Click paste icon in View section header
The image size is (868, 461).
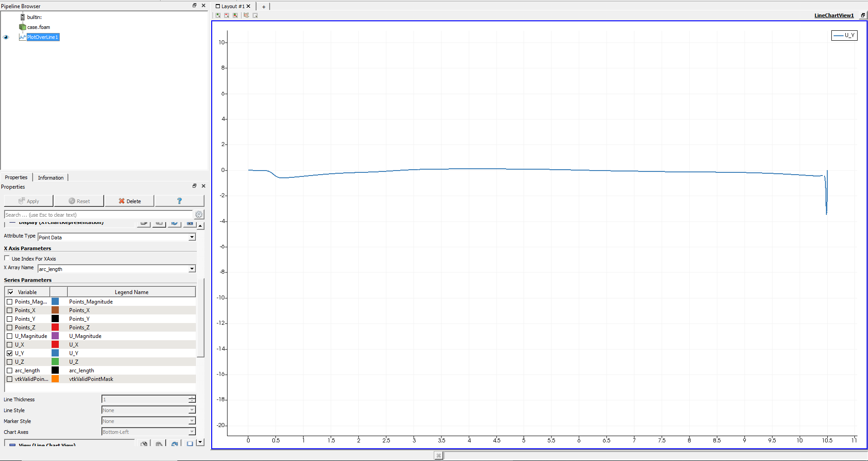click(x=159, y=444)
